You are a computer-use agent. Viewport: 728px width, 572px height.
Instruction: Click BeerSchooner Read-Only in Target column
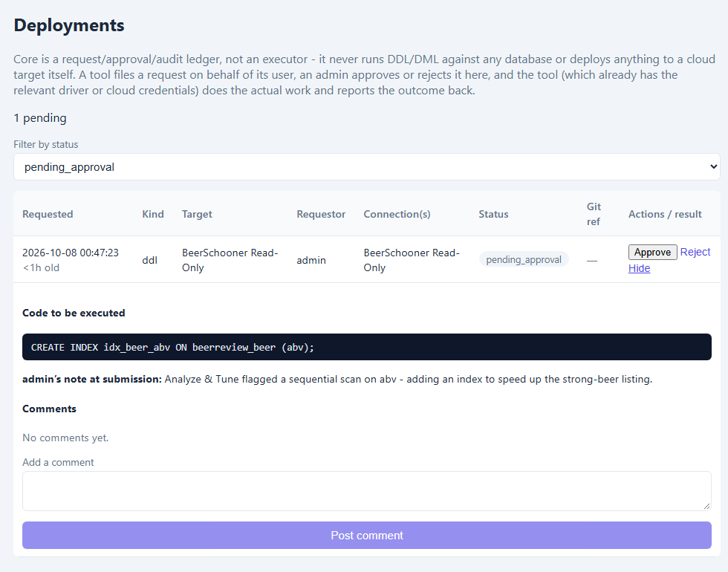tap(230, 260)
